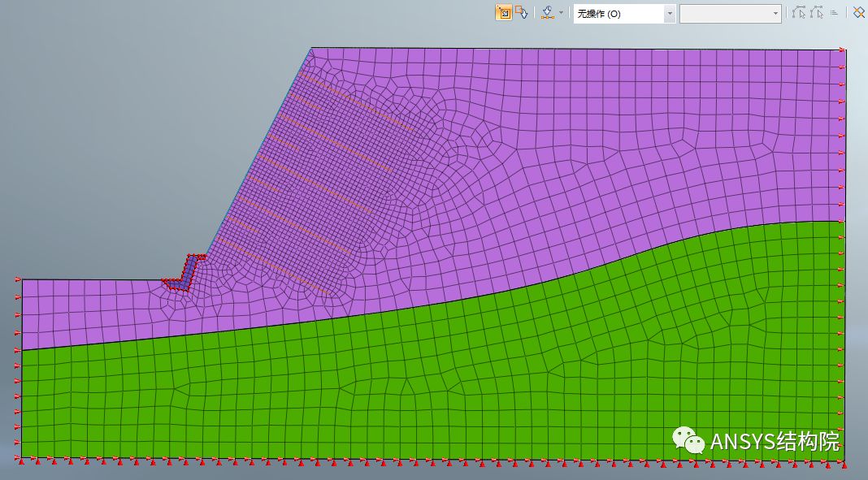Open the snap selection icon's dropdown arrow
868x480 pixels.
click(x=561, y=13)
